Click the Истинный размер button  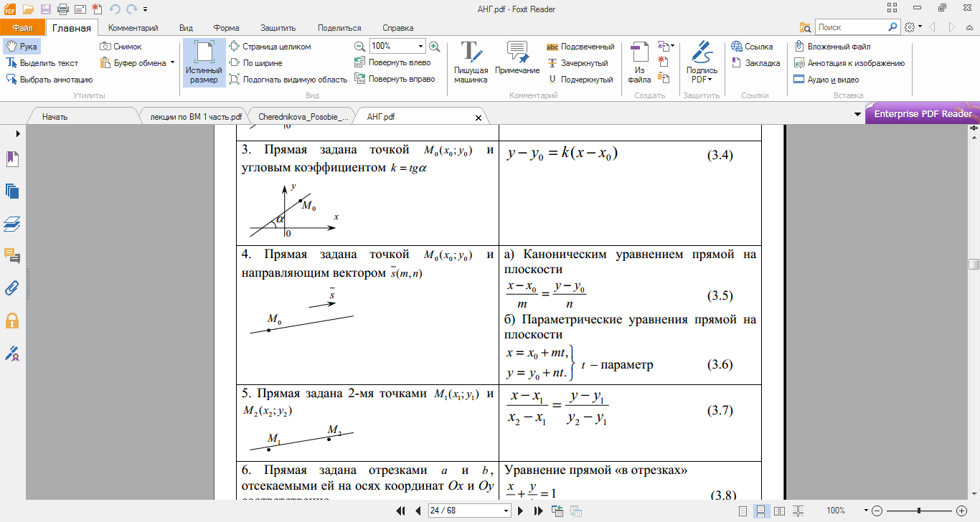pos(203,63)
